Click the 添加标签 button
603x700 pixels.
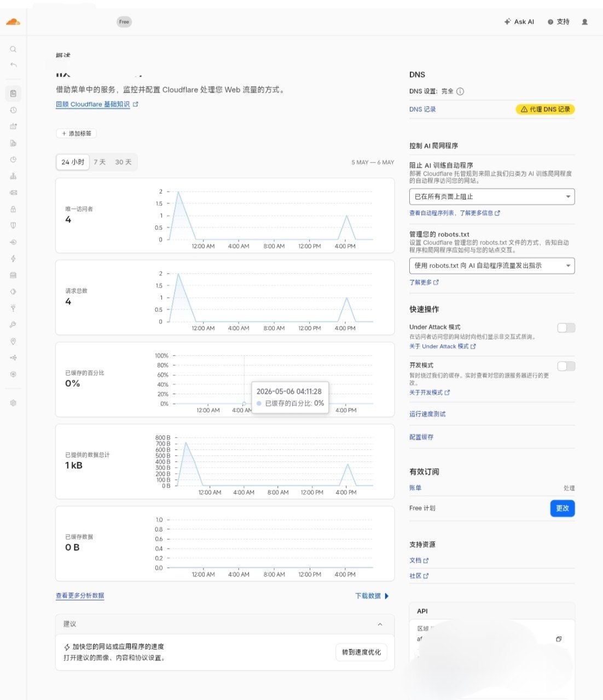tap(77, 133)
